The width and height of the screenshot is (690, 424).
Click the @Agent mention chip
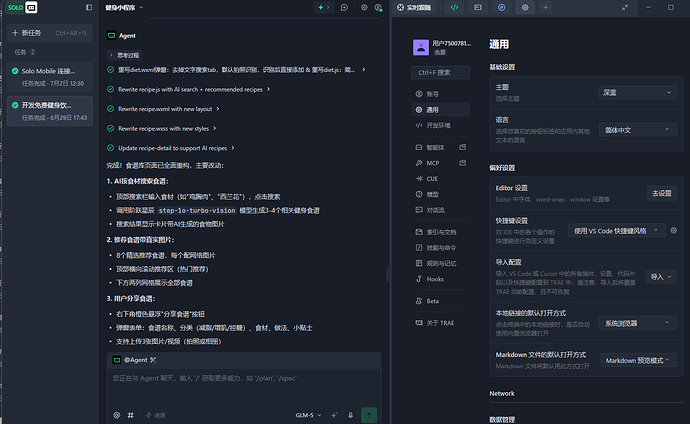point(135,360)
